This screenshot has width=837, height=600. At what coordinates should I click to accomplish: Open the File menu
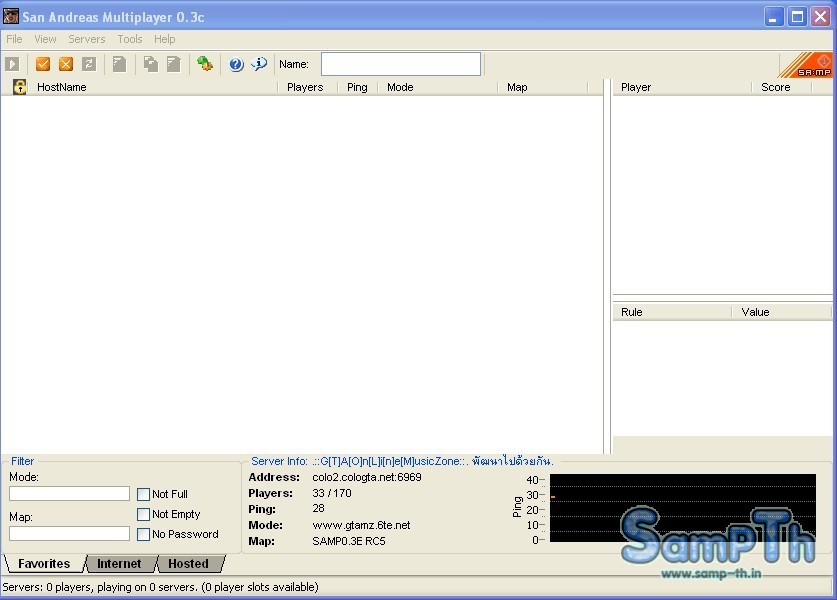pos(14,39)
